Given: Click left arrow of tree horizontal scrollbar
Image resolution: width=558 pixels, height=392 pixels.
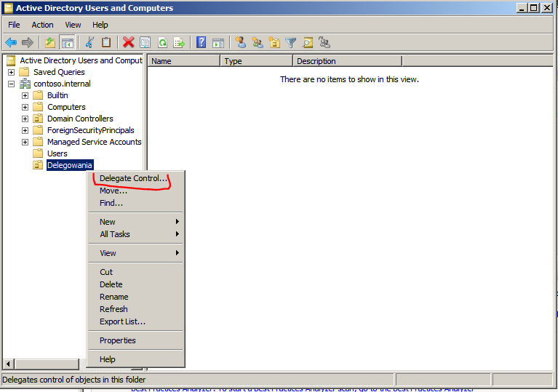Looking at the screenshot, I should tap(9, 364).
